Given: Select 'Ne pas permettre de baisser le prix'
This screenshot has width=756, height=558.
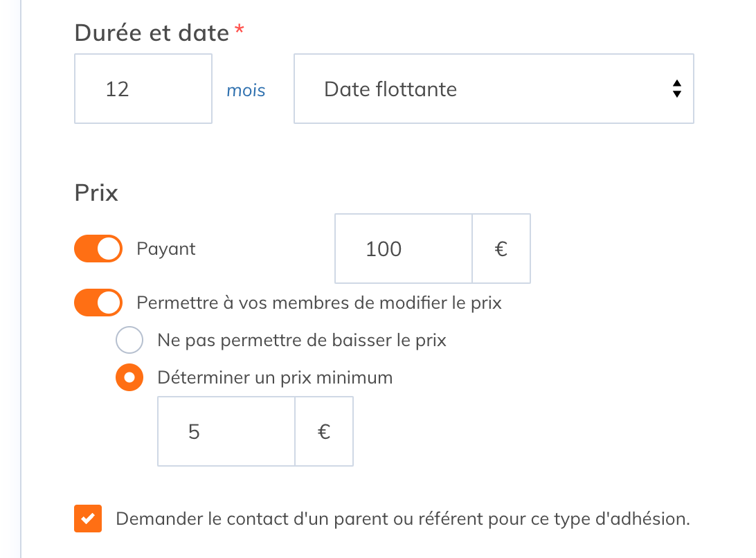Looking at the screenshot, I should point(129,340).
